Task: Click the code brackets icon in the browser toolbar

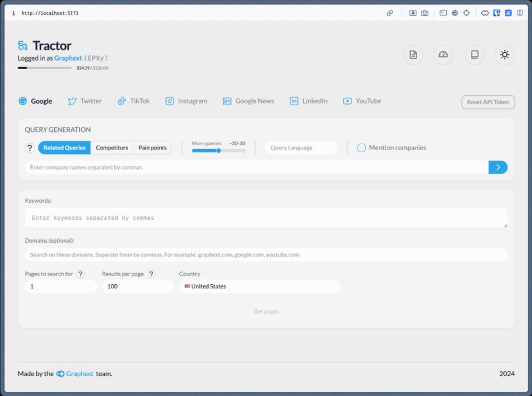Action: (x=485, y=13)
